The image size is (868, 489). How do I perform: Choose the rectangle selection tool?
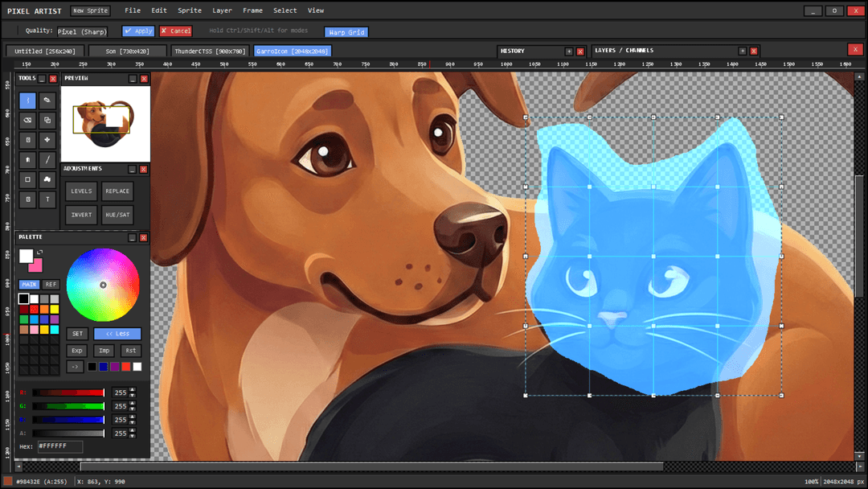point(28,179)
